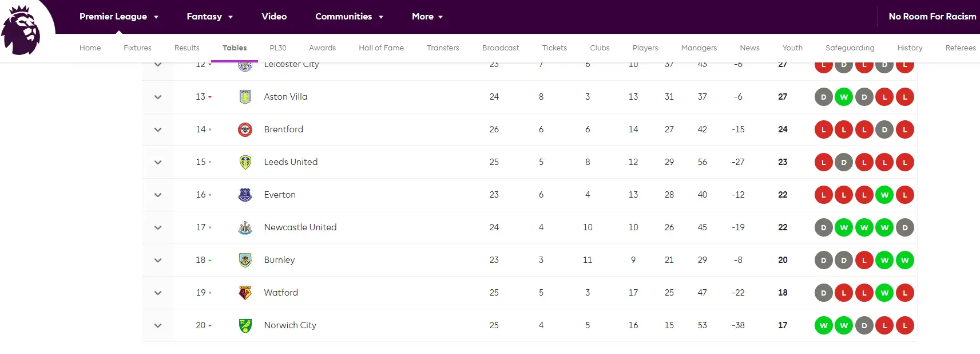
Task: Open the No Room For Racism link
Action: 932,17
